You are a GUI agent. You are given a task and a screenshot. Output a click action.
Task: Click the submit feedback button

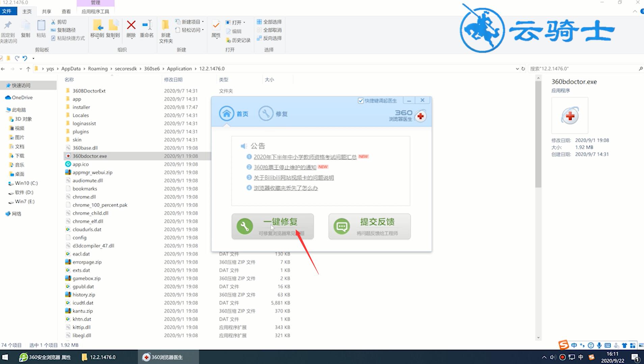click(x=370, y=226)
